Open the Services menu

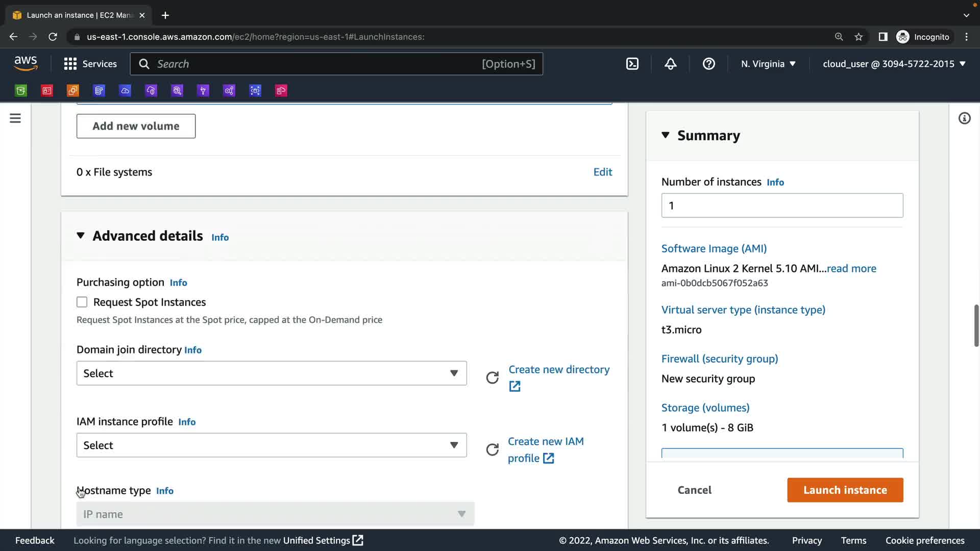[x=90, y=64]
